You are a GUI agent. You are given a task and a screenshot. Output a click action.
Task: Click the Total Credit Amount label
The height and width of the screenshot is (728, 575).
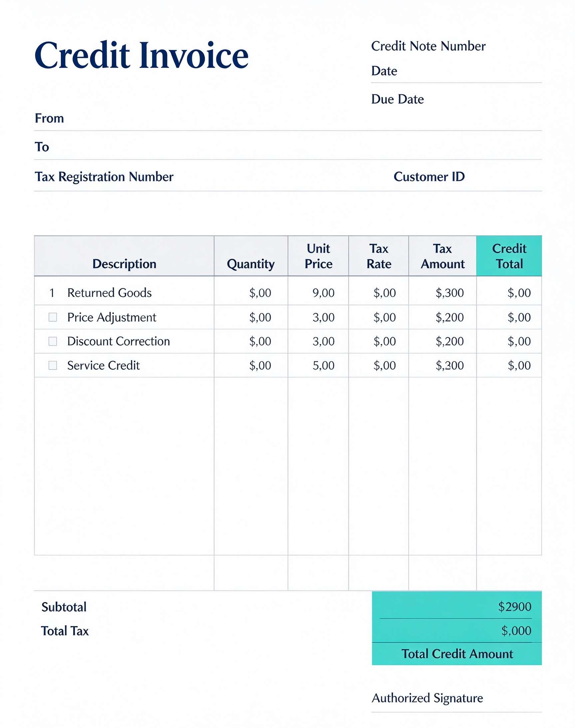click(457, 653)
